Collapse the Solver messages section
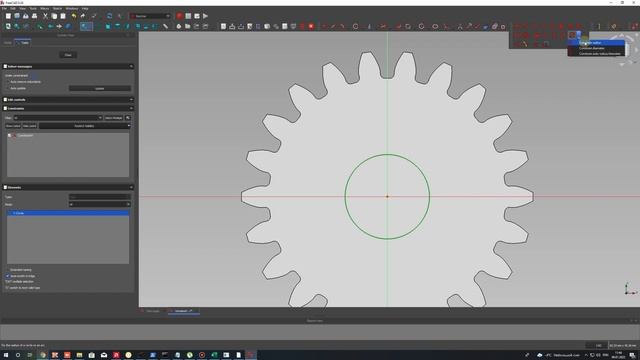This screenshot has width=640, height=360. [x=131, y=66]
